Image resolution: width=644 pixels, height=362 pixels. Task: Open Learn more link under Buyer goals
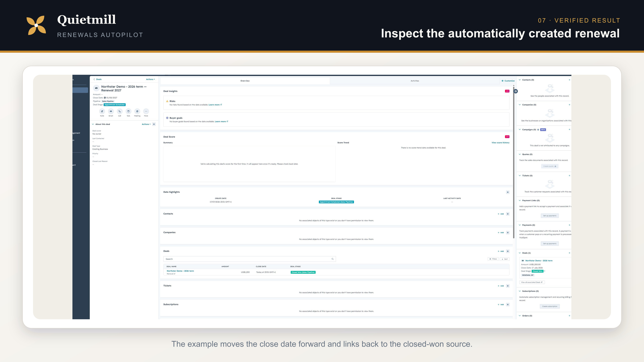[x=222, y=121]
